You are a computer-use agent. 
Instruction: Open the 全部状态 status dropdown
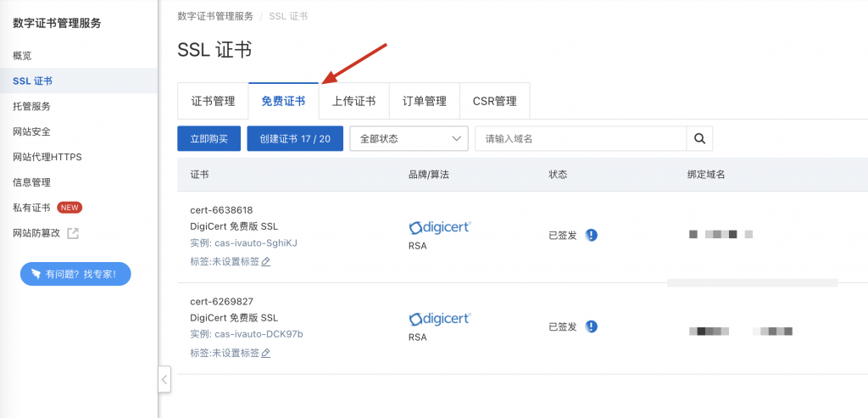(409, 139)
